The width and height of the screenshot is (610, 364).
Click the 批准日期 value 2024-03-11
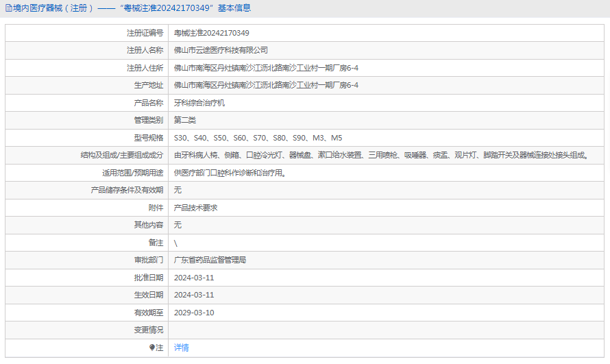coord(194,278)
